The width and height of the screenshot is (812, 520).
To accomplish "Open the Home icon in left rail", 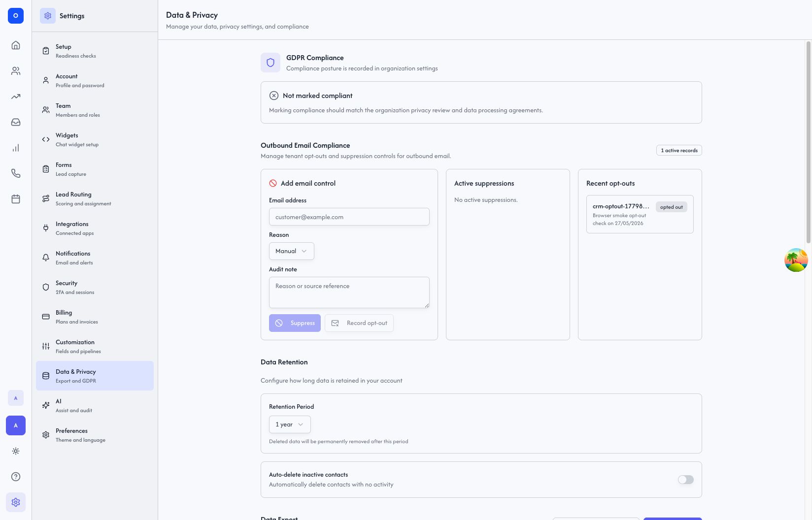I will click(x=16, y=45).
